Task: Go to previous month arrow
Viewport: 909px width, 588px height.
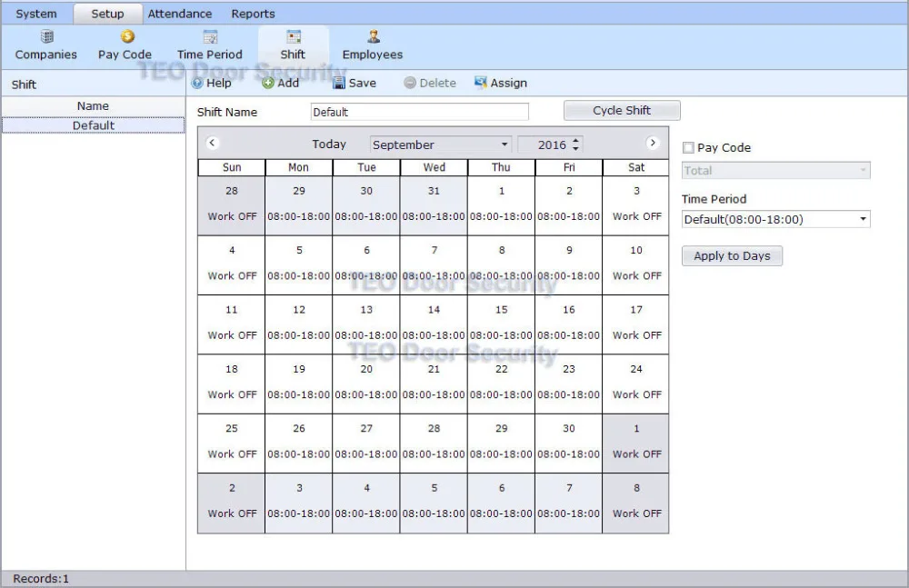Action: click(212, 143)
